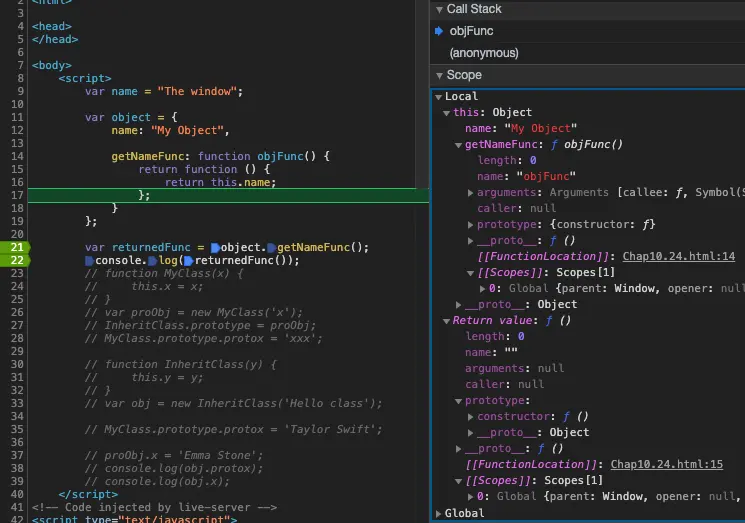This screenshot has width=745, height=523.
Task: Expand __proto__: Object under this
Action: [x=458, y=305]
